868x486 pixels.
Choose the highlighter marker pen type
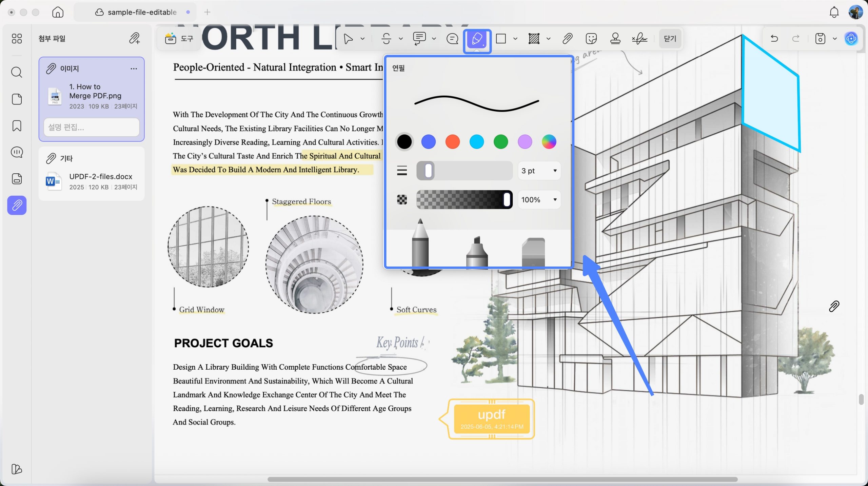[x=477, y=252]
